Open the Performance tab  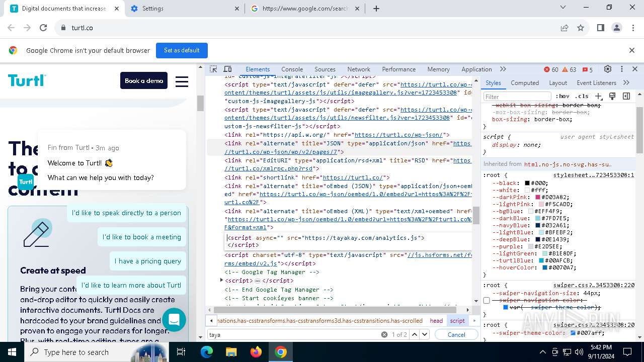pos(398,69)
